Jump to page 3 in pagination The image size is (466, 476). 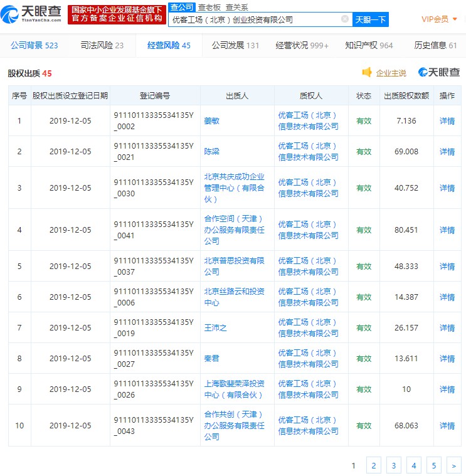[393, 465]
